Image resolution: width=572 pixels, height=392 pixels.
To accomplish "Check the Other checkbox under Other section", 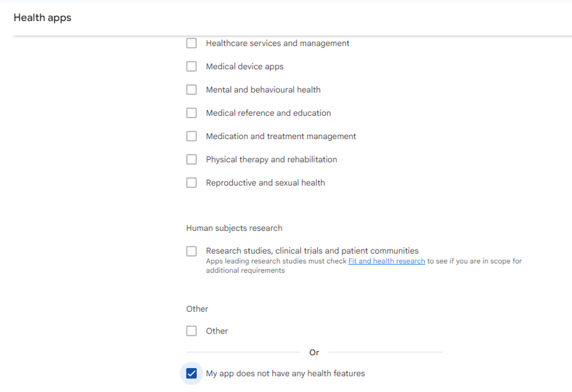I will 191,331.
